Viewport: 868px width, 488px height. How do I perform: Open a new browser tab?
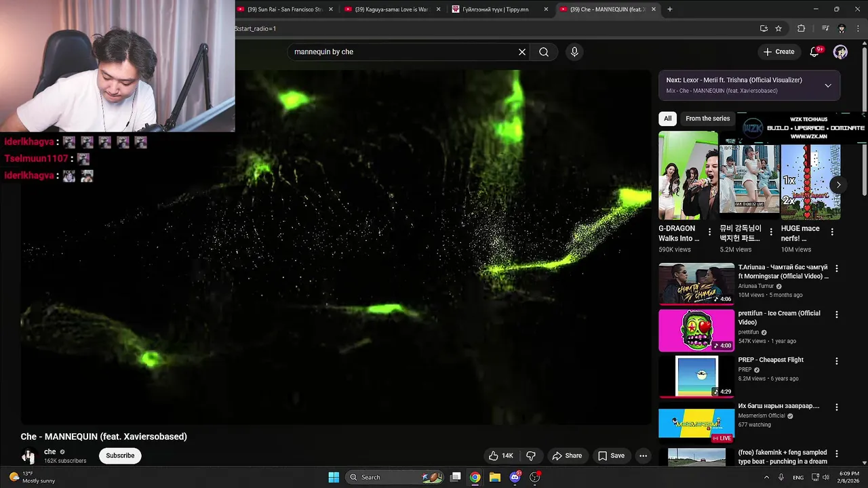(x=669, y=9)
